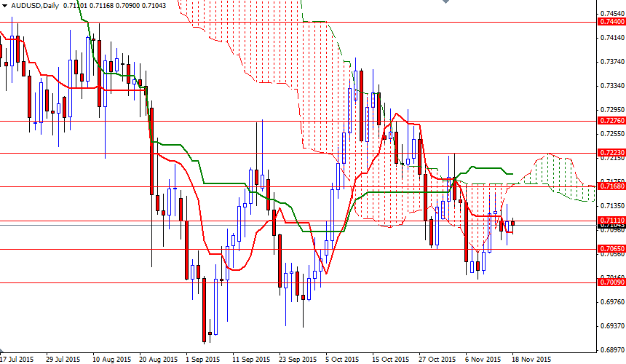Click the 0.74540 price scale value
This screenshot has width=626, height=364.
coord(609,13)
